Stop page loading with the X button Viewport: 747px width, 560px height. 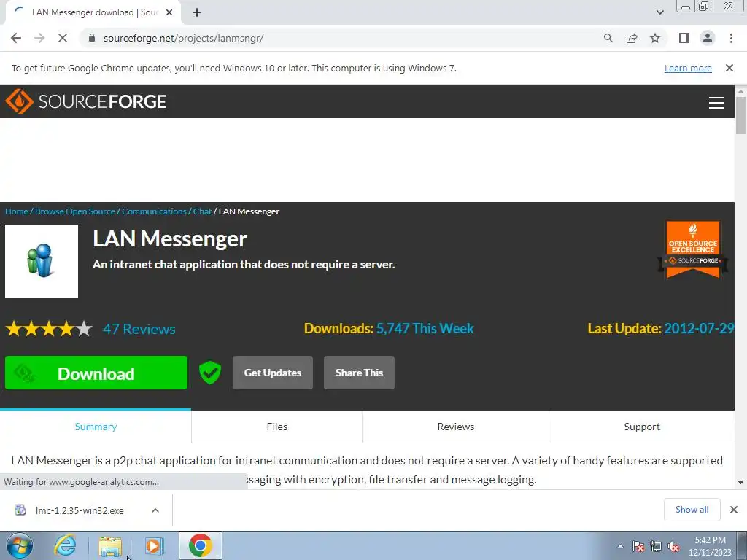point(63,38)
